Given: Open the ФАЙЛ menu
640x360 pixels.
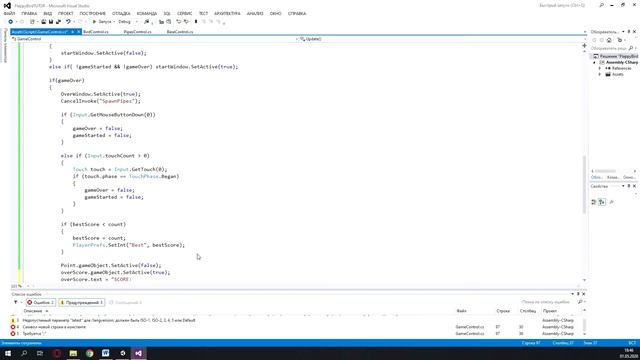Looking at the screenshot, I should 9,13.
